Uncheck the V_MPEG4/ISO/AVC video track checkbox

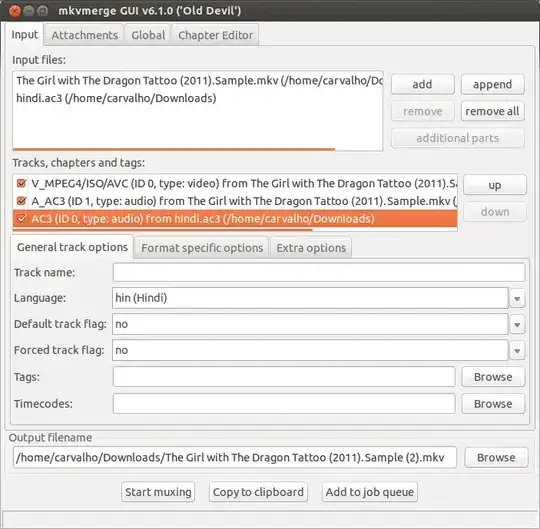(x=21, y=183)
